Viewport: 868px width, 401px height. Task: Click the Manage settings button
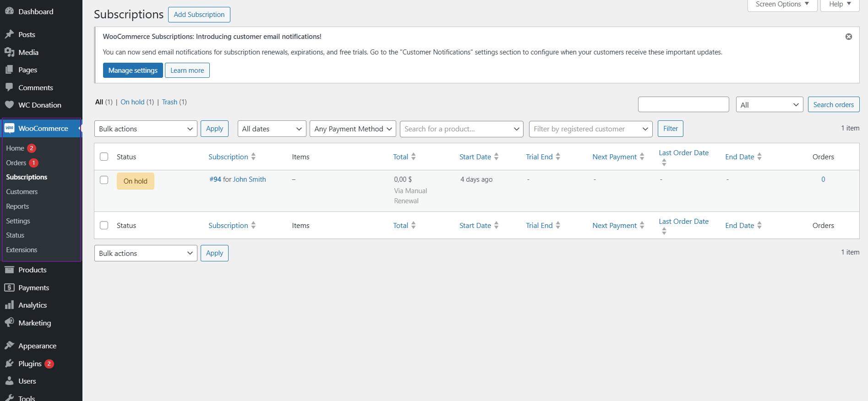[x=133, y=70]
